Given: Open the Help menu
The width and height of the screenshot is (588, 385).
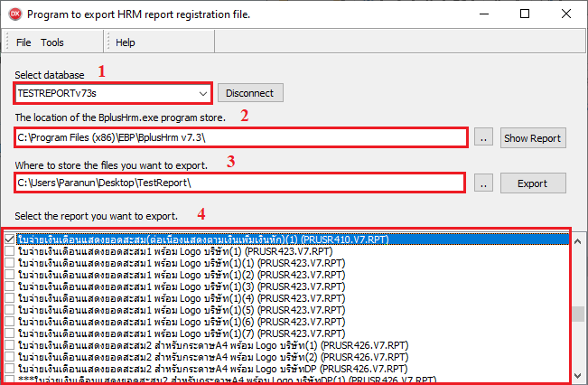Looking at the screenshot, I should (x=126, y=42).
